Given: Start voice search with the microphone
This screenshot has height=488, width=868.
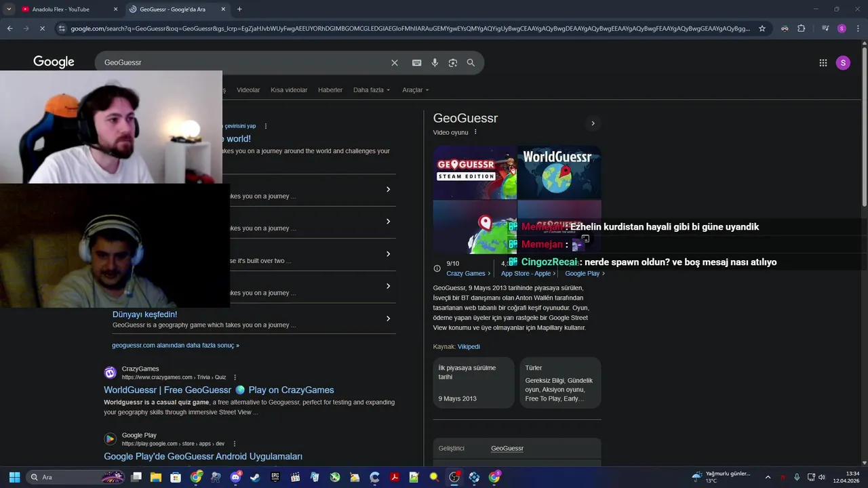Looking at the screenshot, I should [435, 62].
